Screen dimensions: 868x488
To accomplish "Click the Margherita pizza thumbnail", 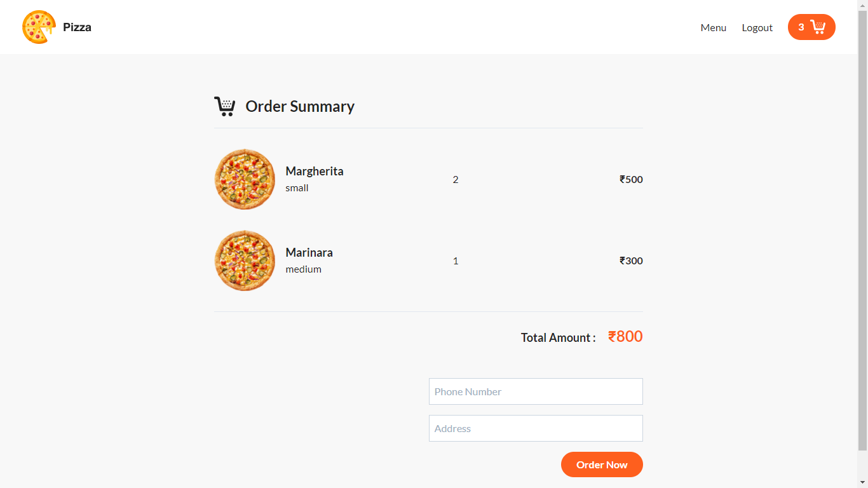I will coord(245,179).
